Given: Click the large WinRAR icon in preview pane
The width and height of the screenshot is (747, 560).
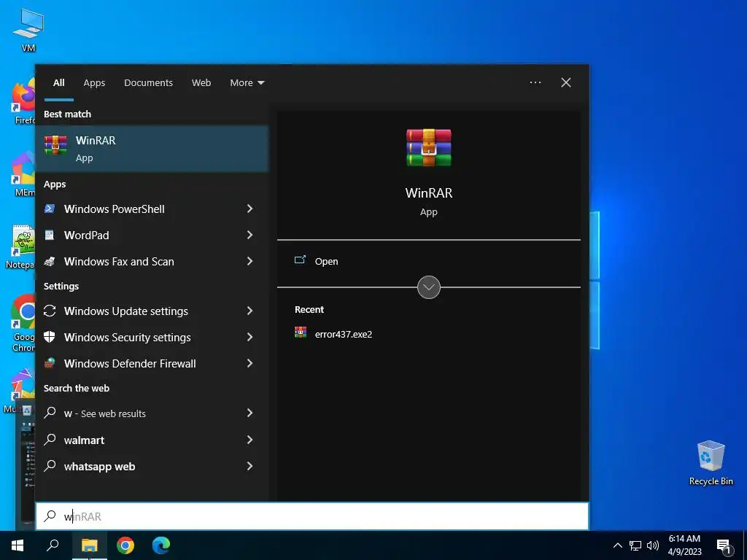Looking at the screenshot, I should 429,147.
